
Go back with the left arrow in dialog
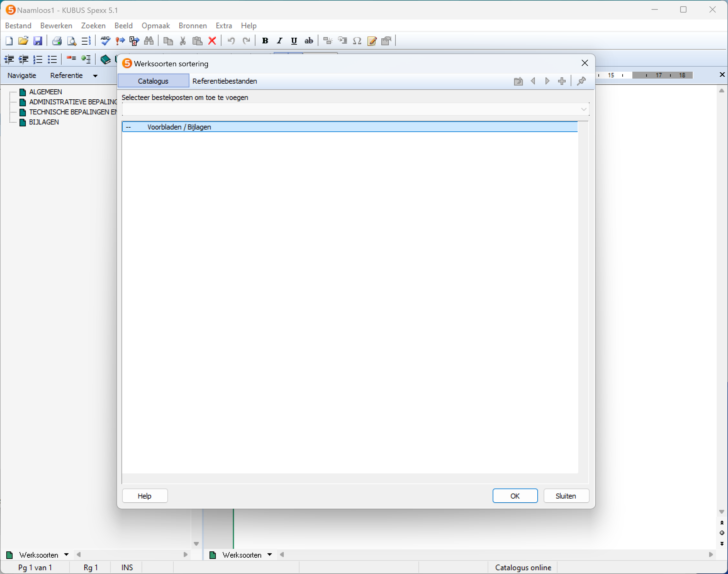coord(533,81)
